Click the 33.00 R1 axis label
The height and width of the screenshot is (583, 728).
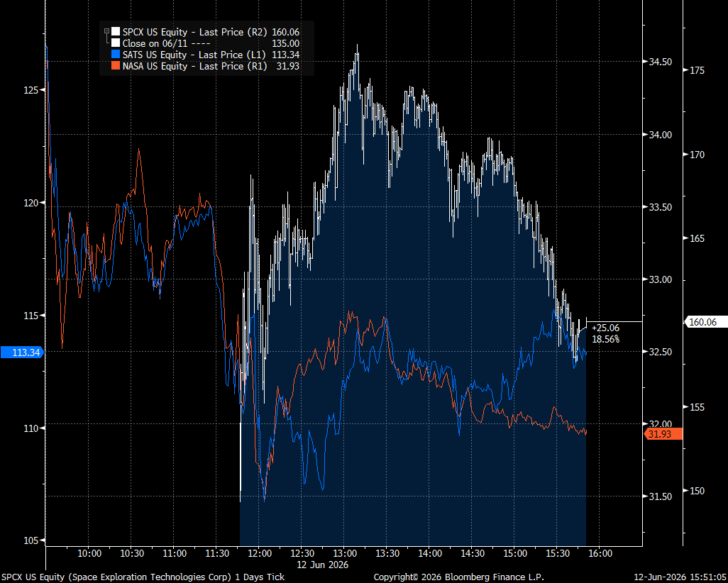point(660,279)
